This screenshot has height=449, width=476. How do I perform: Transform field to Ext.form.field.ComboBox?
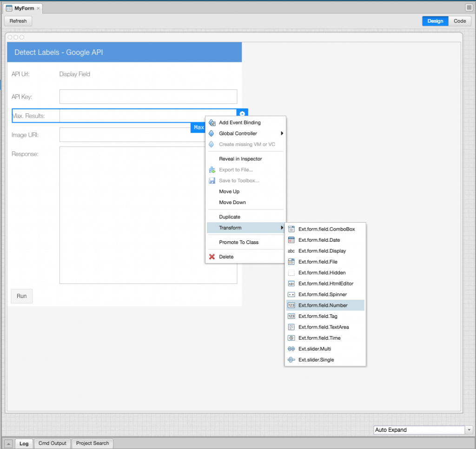coord(325,229)
